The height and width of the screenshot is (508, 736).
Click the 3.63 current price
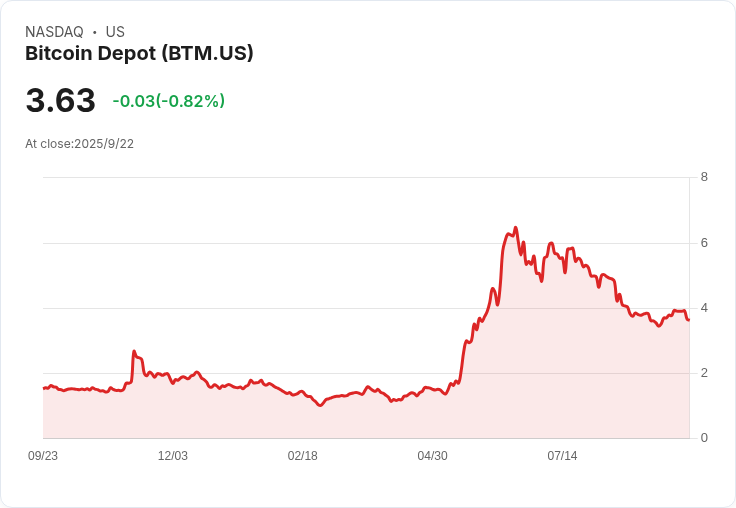coord(61,100)
